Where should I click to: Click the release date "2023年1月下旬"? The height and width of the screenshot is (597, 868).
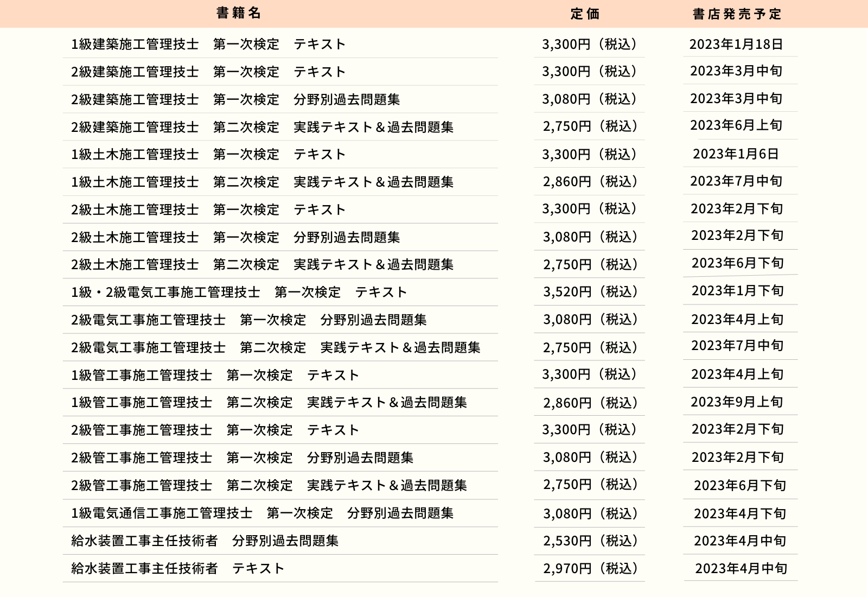pyautogui.click(x=738, y=290)
